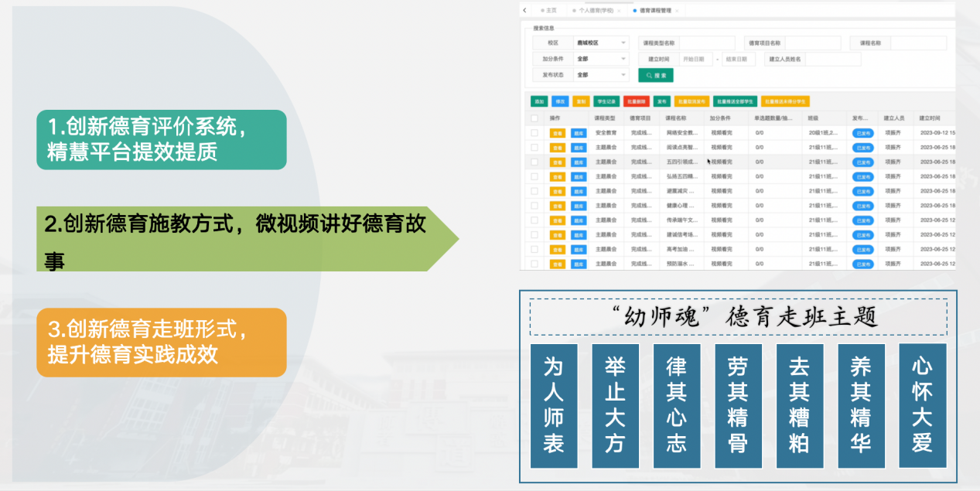Open the 校区 dropdown showing 鹿城校区

pyautogui.click(x=601, y=43)
